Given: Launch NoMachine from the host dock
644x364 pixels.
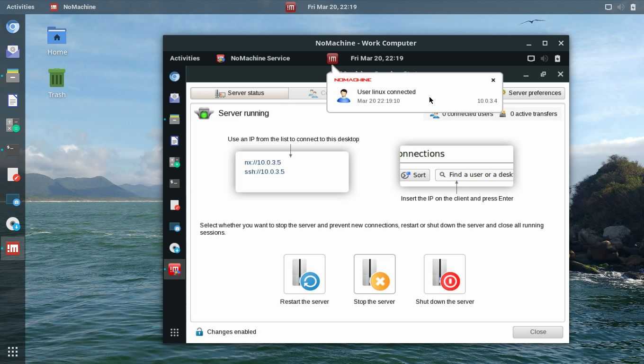Looking at the screenshot, I should pyautogui.click(x=13, y=248).
